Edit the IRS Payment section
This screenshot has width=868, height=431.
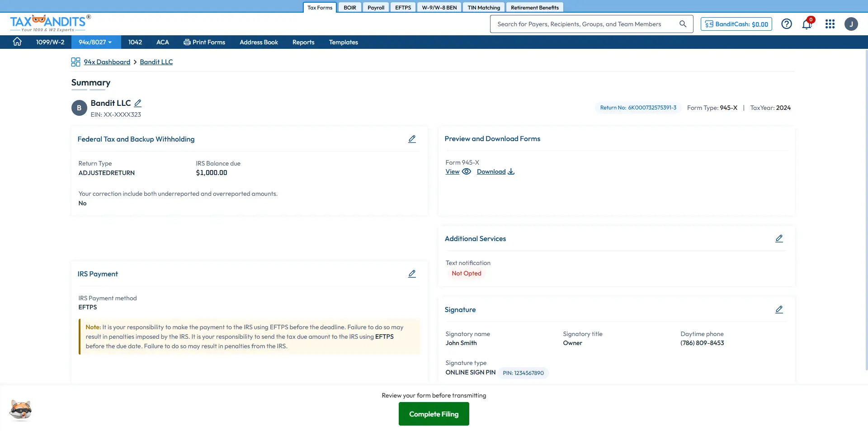[412, 274]
